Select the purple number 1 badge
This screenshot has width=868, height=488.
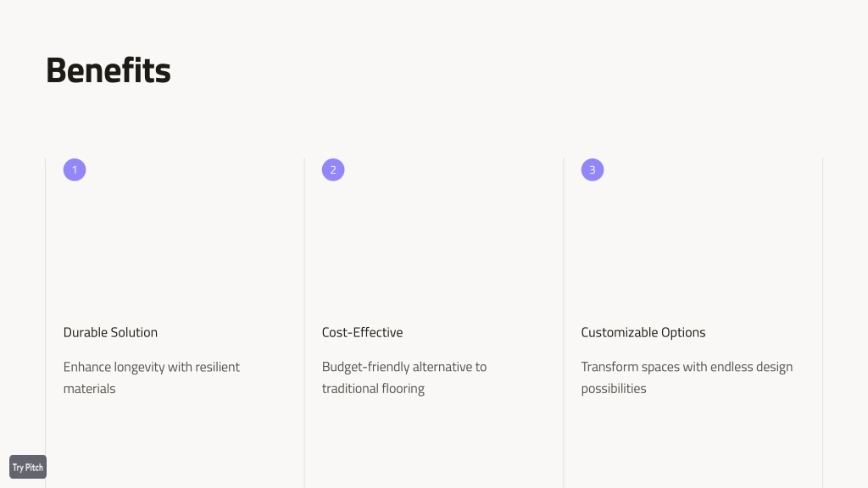tap(75, 169)
